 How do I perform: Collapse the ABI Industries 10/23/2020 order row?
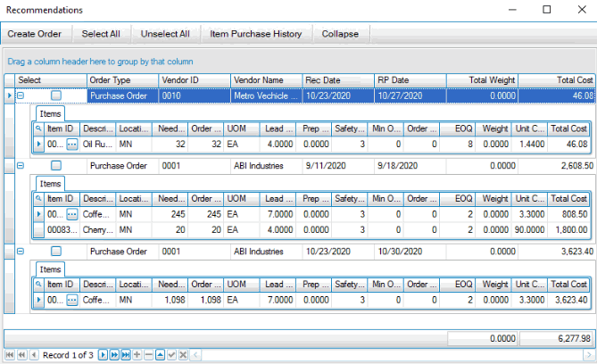[x=21, y=252]
